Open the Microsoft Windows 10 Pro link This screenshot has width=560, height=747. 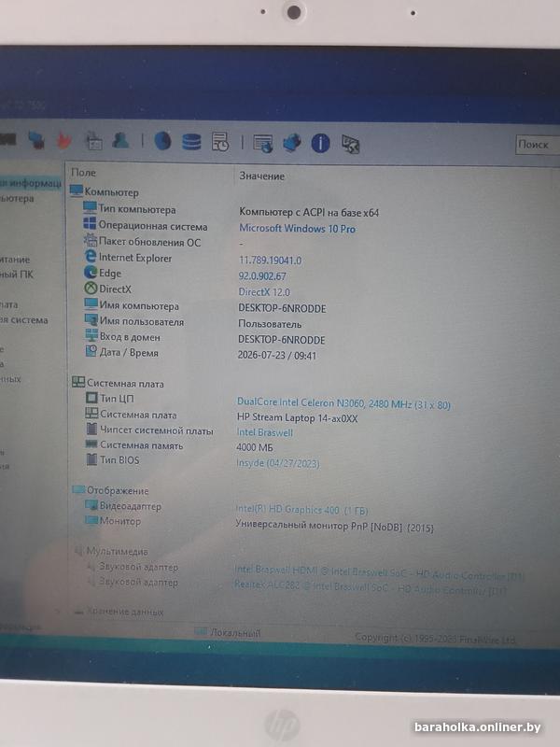[x=297, y=228]
